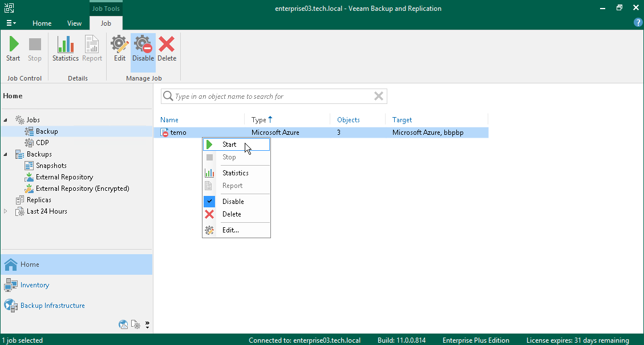This screenshot has width=644, height=345.
Task: Click the disabled job icon beside temo
Action: coord(164,133)
